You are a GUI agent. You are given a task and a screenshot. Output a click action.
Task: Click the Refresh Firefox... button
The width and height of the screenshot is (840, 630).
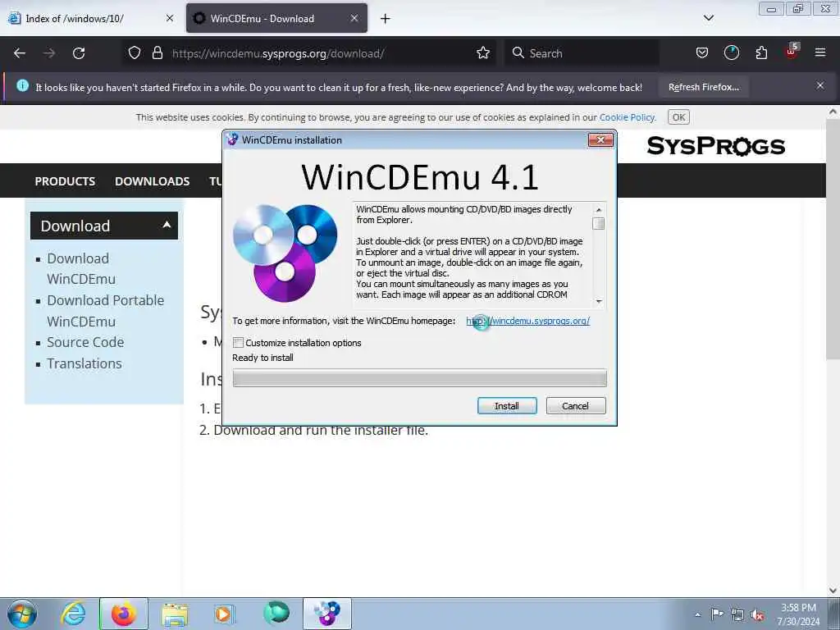click(x=703, y=87)
